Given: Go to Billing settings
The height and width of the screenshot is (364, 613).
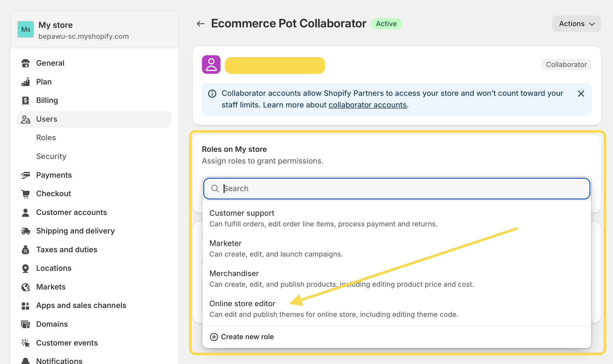Looking at the screenshot, I should tap(94, 100).
